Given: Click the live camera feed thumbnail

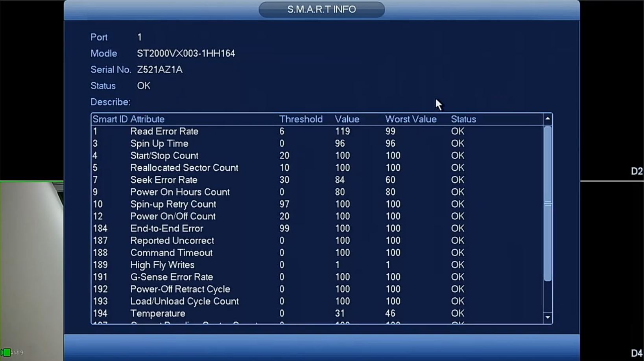Looking at the screenshot, I should (32, 271).
